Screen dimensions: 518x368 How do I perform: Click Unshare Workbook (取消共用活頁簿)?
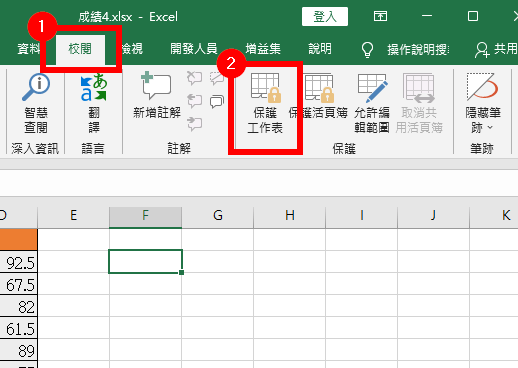coord(419,103)
